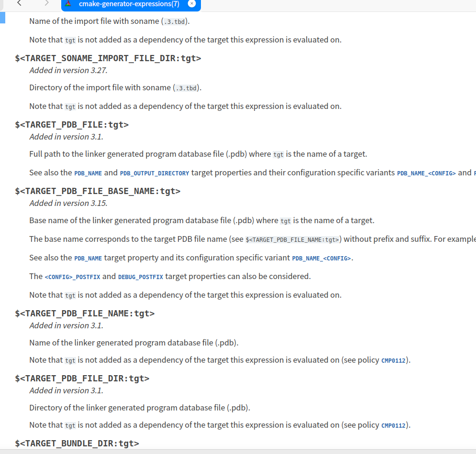Open CMP0112 policy link under TARGET_PDB_FILE_DIR
This screenshot has width=476, height=454.
pyautogui.click(x=393, y=425)
